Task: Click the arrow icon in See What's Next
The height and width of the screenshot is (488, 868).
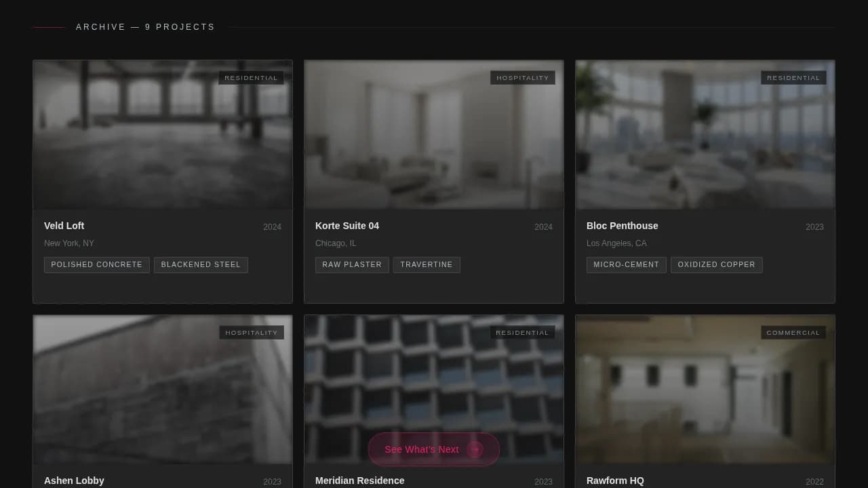Action: click(x=475, y=449)
